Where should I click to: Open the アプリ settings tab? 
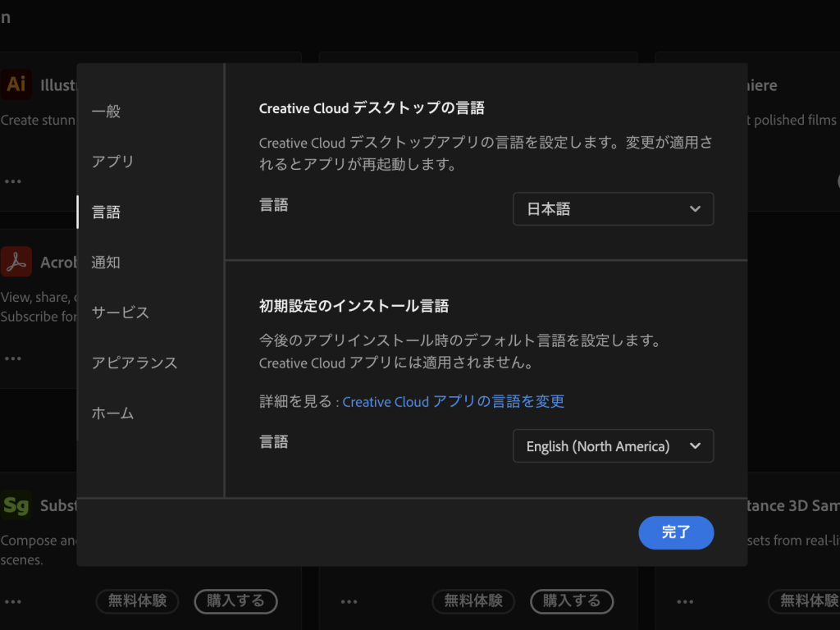coord(113,162)
